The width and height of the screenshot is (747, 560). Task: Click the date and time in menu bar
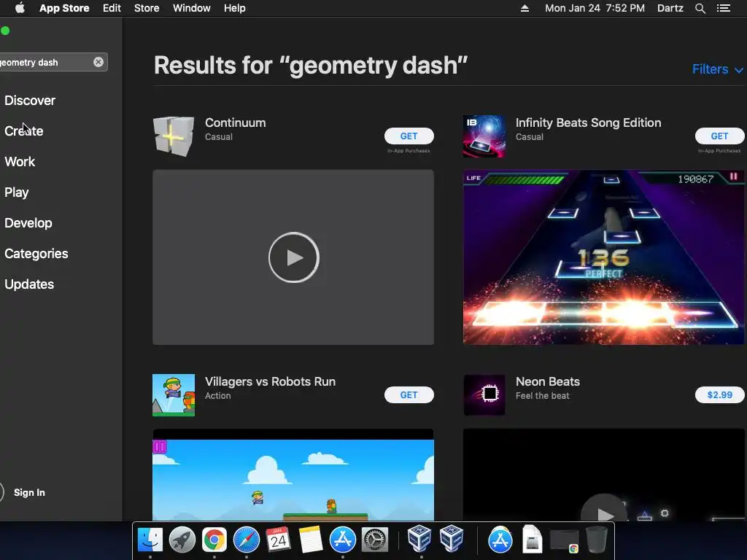(x=595, y=8)
